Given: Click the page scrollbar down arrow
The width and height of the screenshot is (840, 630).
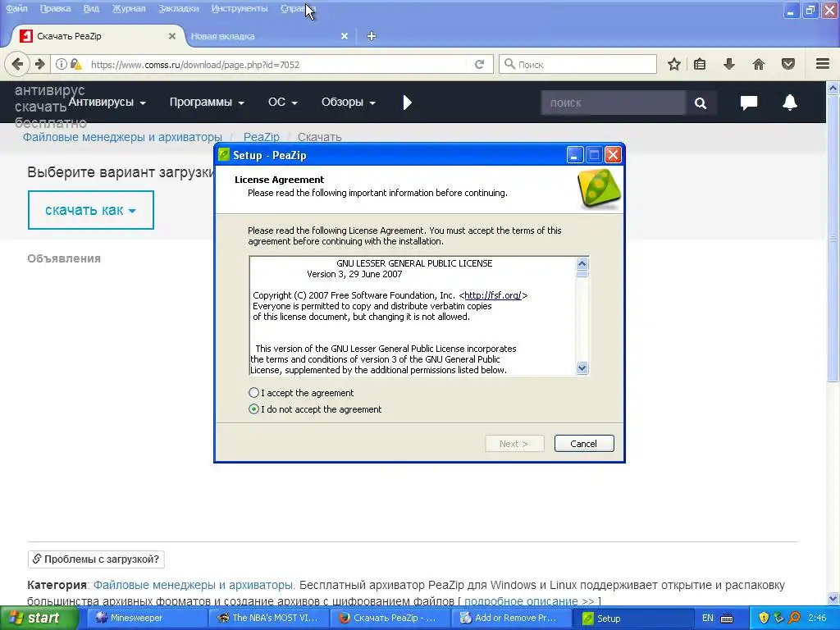Looking at the screenshot, I should point(833,598).
